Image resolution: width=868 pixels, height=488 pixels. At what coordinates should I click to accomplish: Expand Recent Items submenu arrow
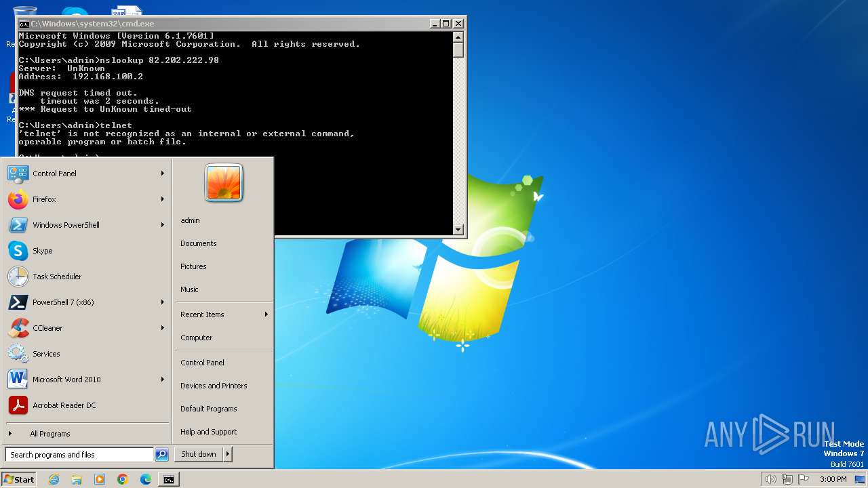point(267,314)
